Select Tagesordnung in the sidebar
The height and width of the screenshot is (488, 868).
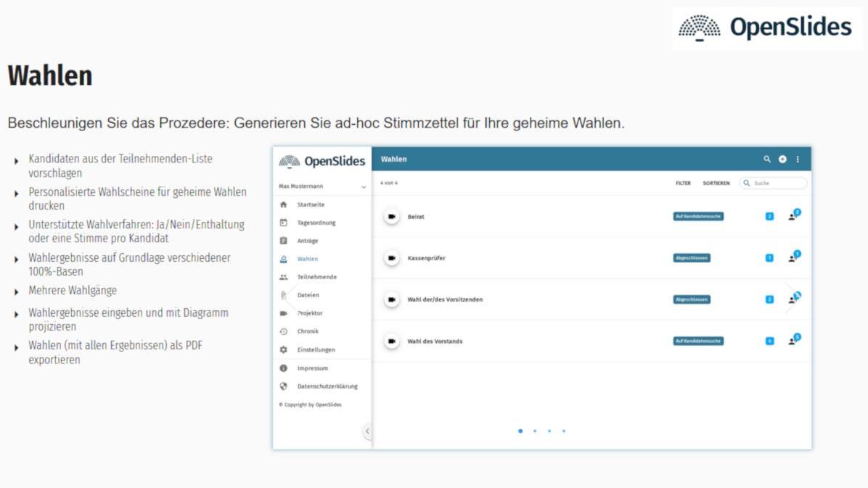[316, 223]
